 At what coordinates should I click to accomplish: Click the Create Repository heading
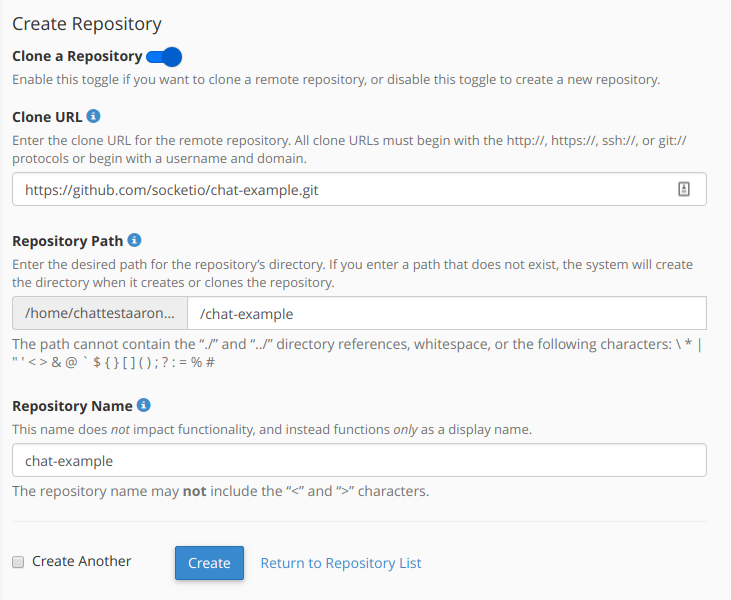[86, 24]
